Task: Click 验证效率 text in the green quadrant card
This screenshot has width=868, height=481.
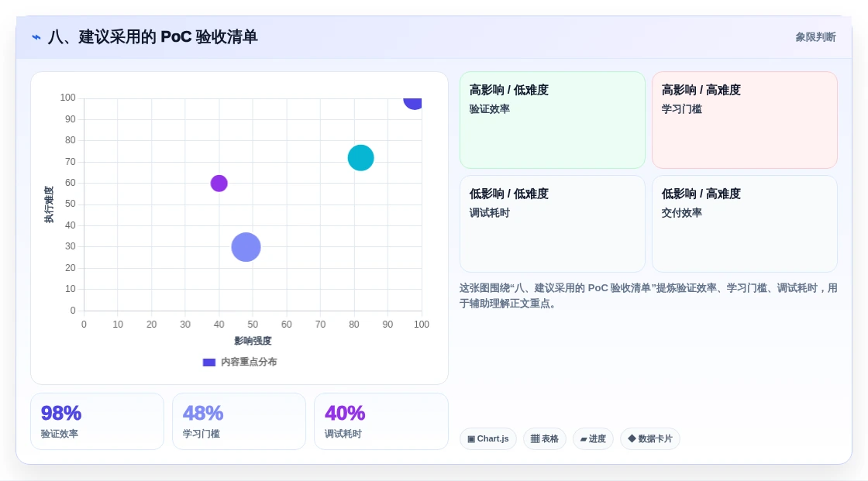Action: (489, 109)
